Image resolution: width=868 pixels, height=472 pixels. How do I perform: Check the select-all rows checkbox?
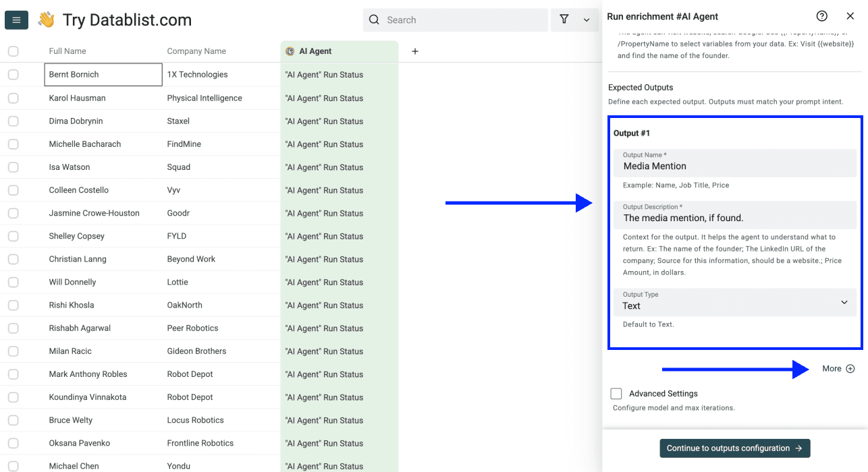(12, 51)
